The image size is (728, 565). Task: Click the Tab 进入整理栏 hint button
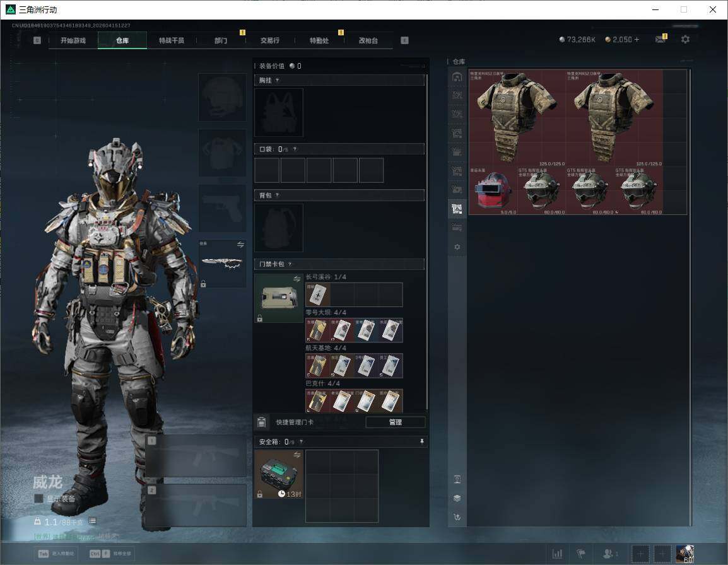(x=57, y=554)
